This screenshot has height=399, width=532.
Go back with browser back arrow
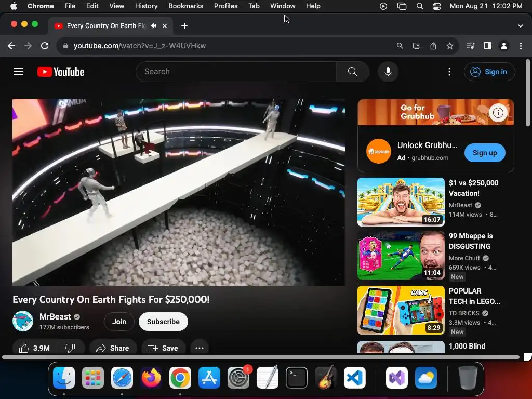(x=11, y=46)
